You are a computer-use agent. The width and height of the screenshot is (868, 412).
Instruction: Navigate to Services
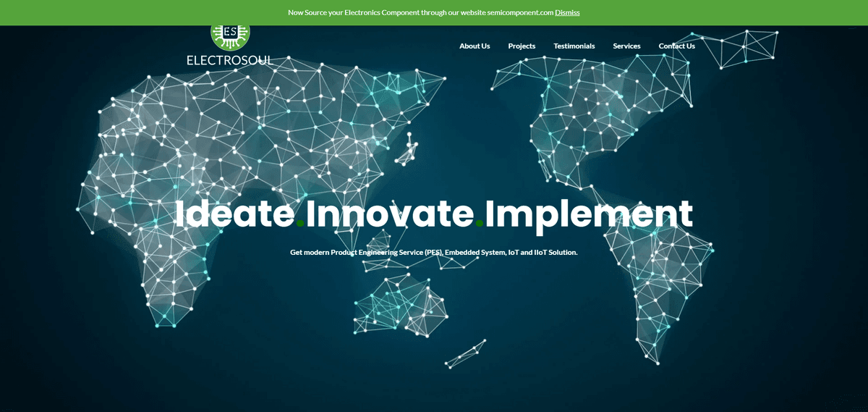[626, 46]
